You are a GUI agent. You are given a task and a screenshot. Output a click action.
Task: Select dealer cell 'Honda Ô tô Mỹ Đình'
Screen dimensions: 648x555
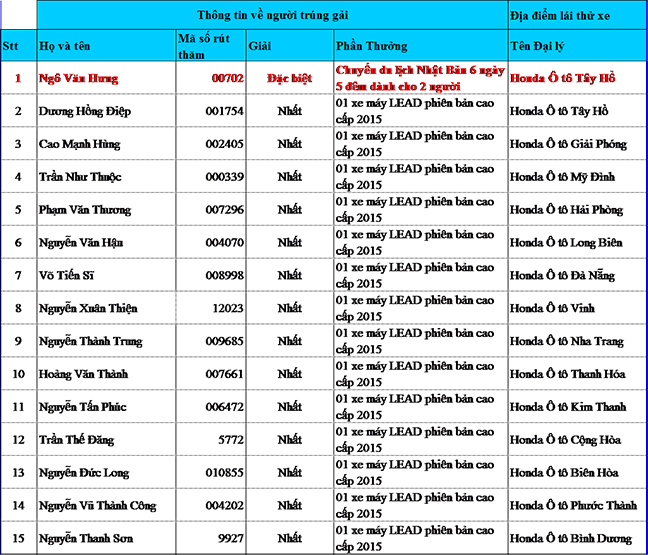click(578, 176)
